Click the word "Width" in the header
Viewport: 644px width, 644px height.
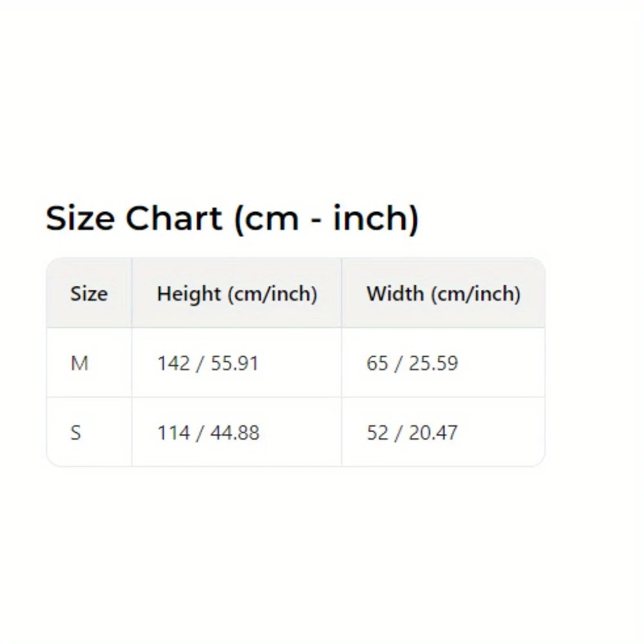[395, 294]
